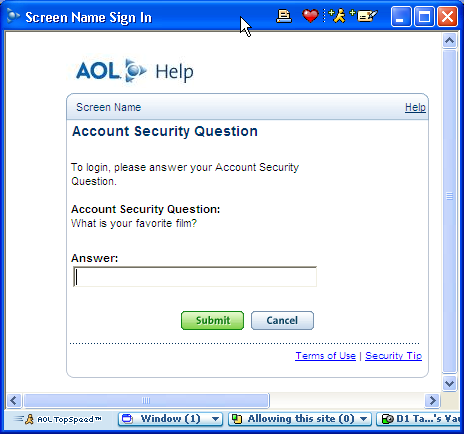Click the add buddy running man icon
464x434 pixels.
(x=337, y=16)
